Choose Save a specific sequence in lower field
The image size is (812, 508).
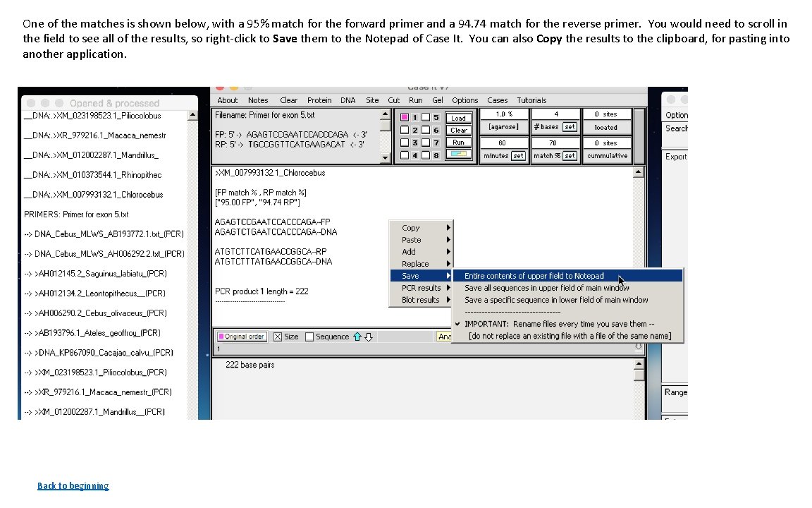(567, 300)
